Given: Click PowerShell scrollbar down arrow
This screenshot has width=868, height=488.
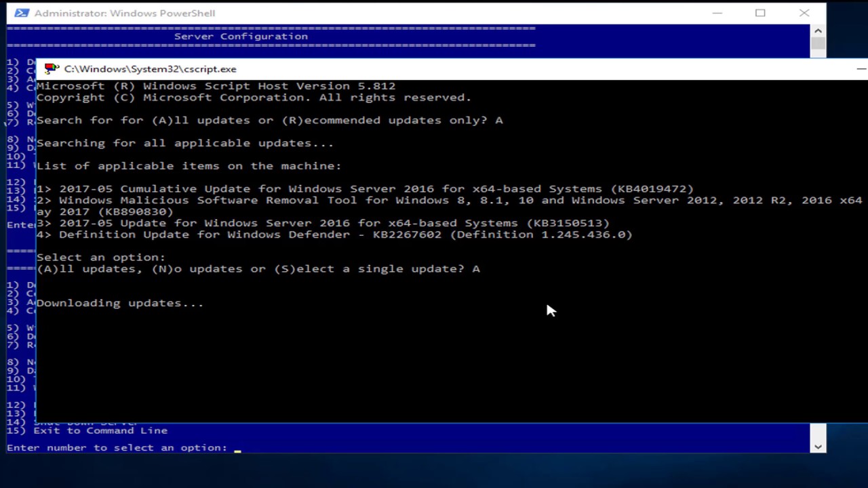Looking at the screenshot, I should (x=818, y=446).
